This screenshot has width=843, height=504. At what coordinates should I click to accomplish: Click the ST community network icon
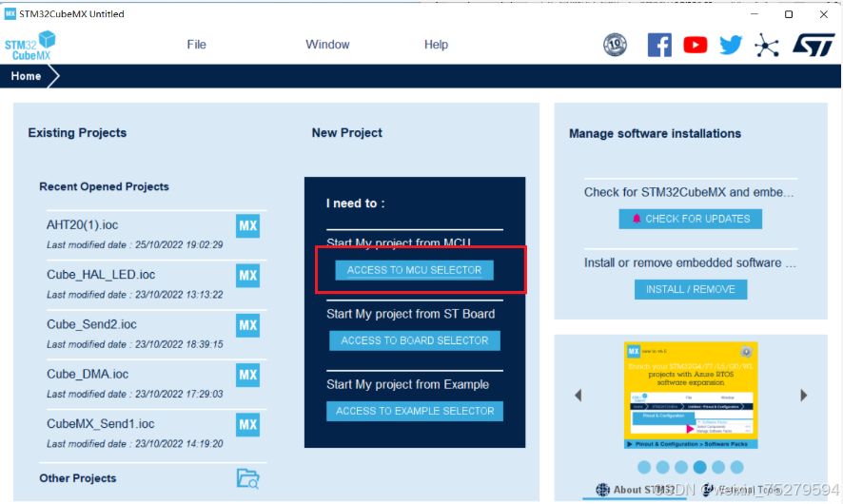(767, 45)
